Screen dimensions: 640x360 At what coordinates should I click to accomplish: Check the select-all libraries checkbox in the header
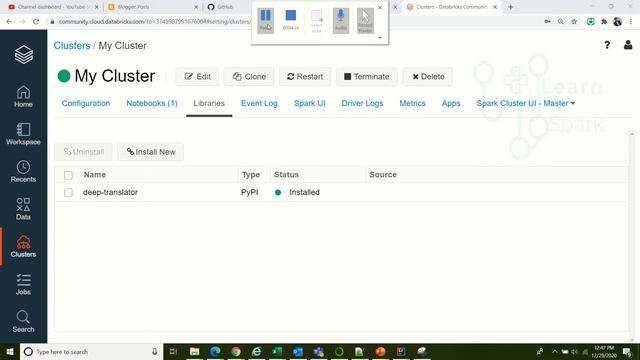pyautogui.click(x=68, y=175)
